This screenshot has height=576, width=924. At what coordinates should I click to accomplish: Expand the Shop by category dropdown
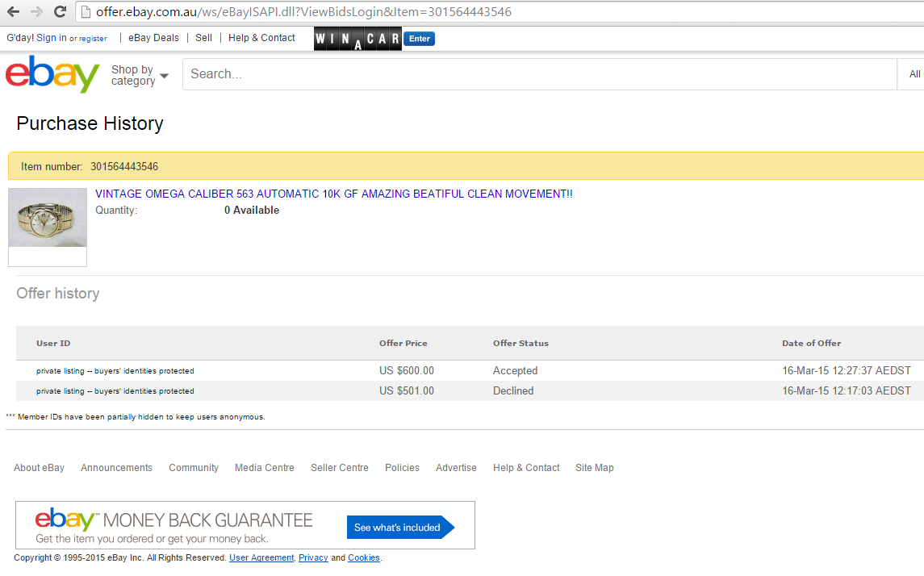coord(140,75)
